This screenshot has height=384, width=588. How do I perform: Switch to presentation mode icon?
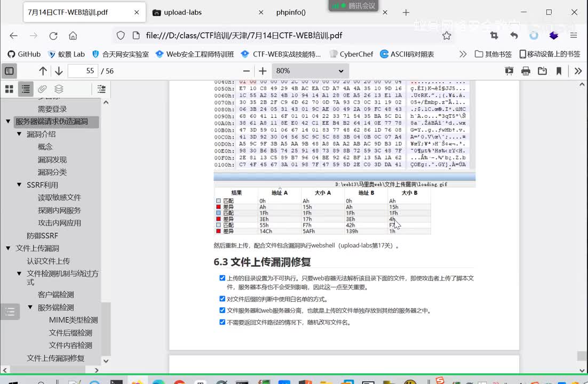coord(509,71)
